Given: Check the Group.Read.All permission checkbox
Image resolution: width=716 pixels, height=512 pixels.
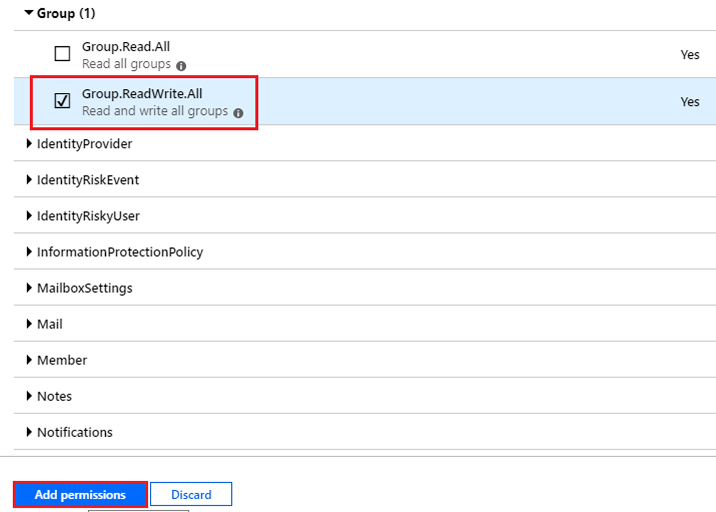Looking at the screenshot, I should tap(62, 53).
